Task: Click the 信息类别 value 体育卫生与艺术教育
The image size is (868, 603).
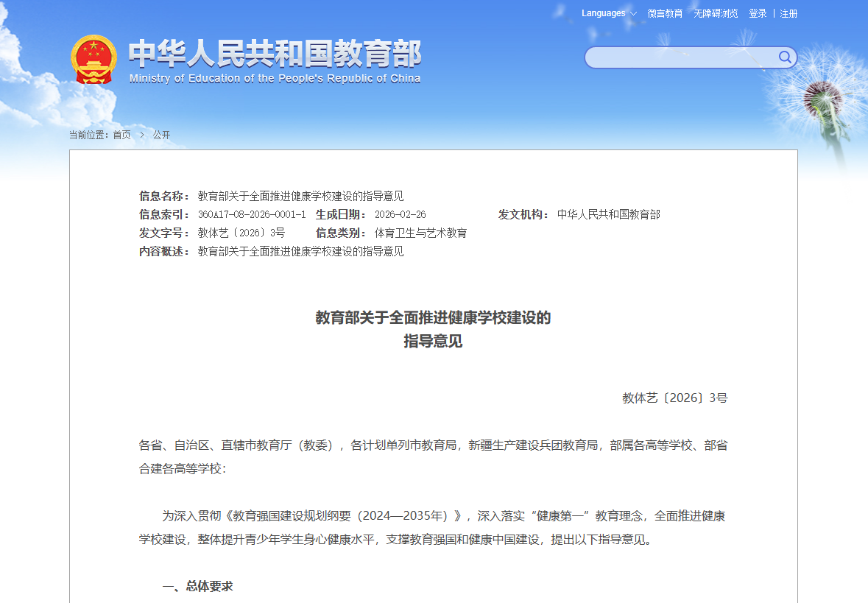Action: point(420,233)
